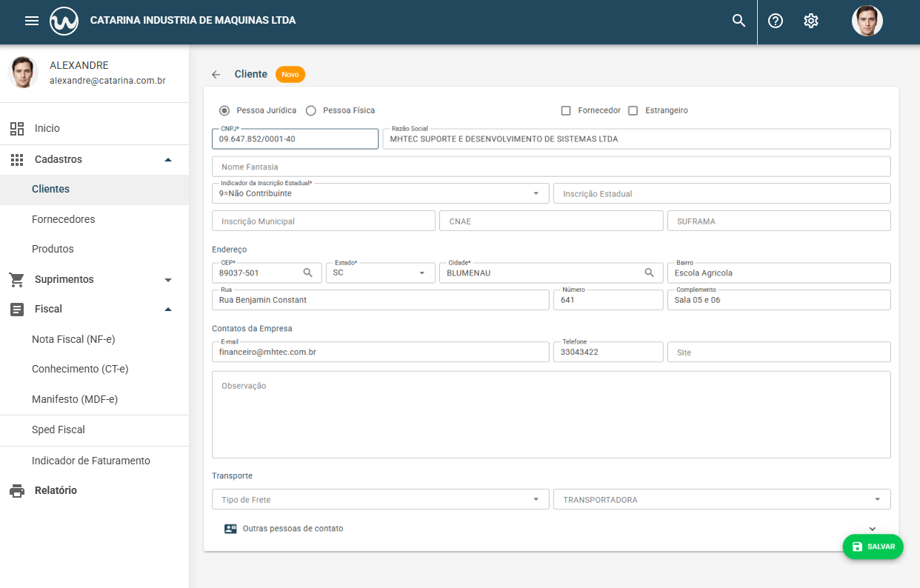Select the Pessoa Física radio option
Viewport: 920px width, 588px height.
[x=311, y=110]
